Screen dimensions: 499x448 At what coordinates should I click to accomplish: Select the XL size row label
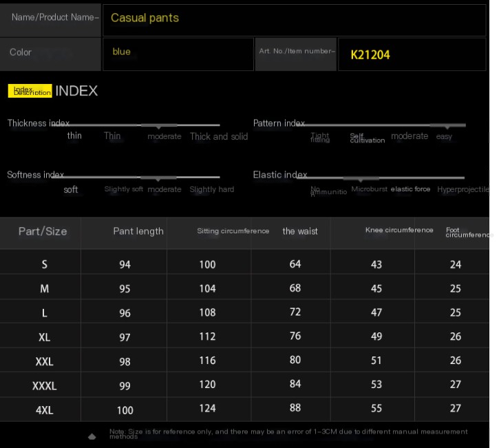click(x=45, y=337)
